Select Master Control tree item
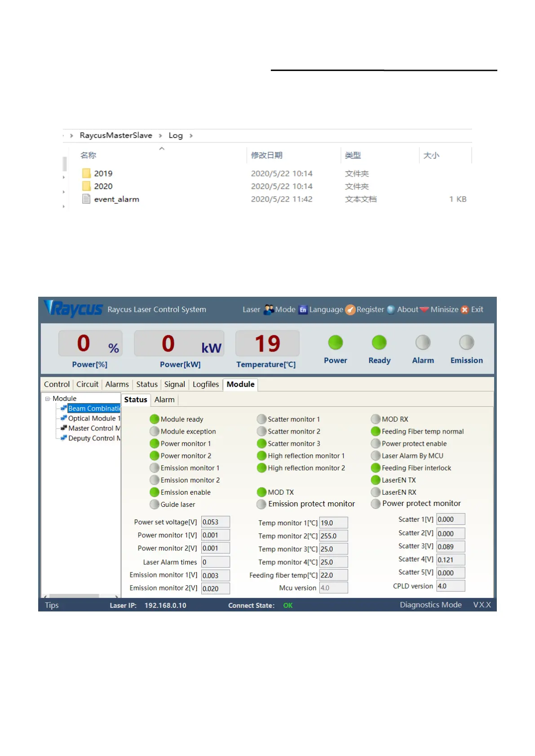The width and height of the screenshot is (535, 756). 94,428
